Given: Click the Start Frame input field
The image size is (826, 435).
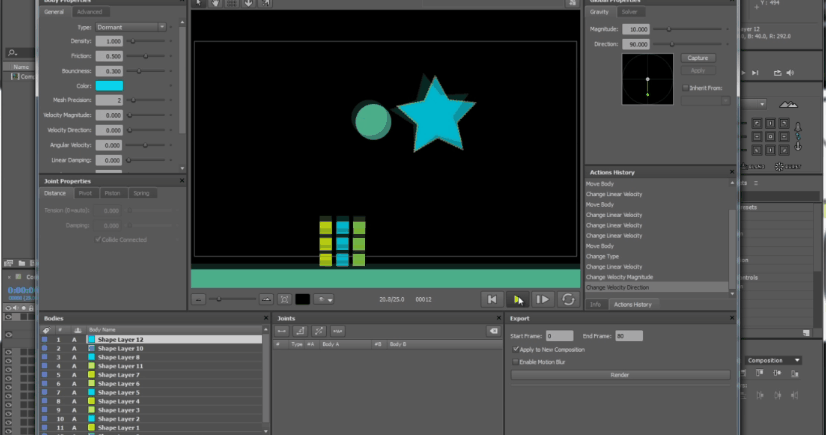Looking at the screenshot, I should pyautogui.click(x=559, y=336).
